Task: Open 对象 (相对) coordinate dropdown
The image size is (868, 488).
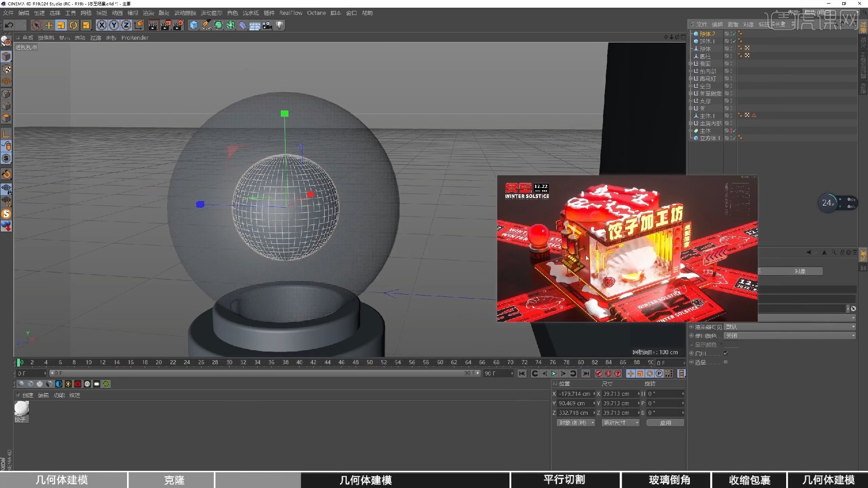Action: pyautogui.click(x=576, y=423)
